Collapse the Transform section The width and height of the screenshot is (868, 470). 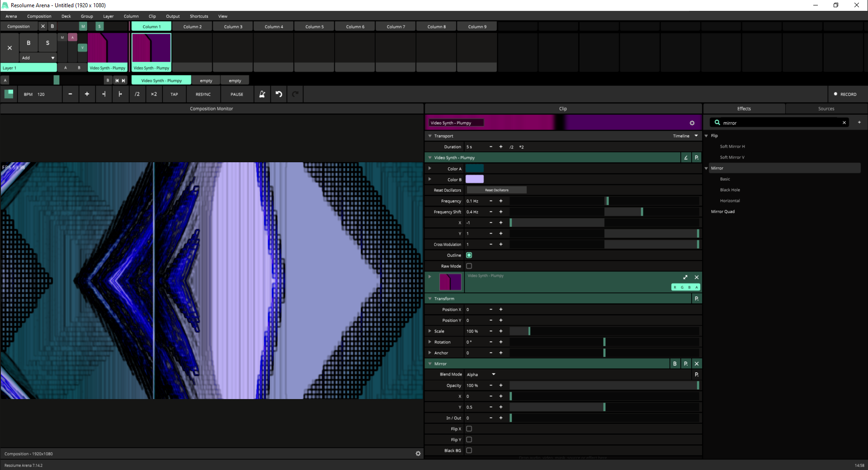430,299
